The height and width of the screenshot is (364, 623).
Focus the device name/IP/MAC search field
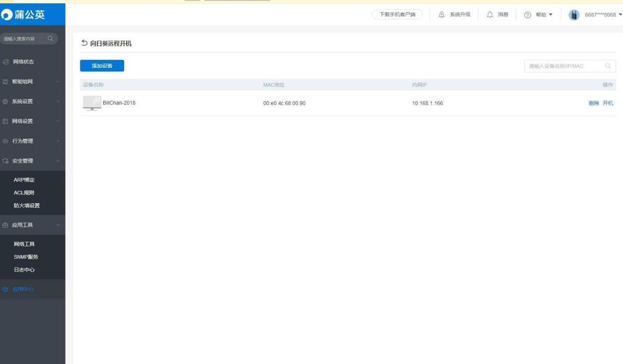tap(570, 66)
